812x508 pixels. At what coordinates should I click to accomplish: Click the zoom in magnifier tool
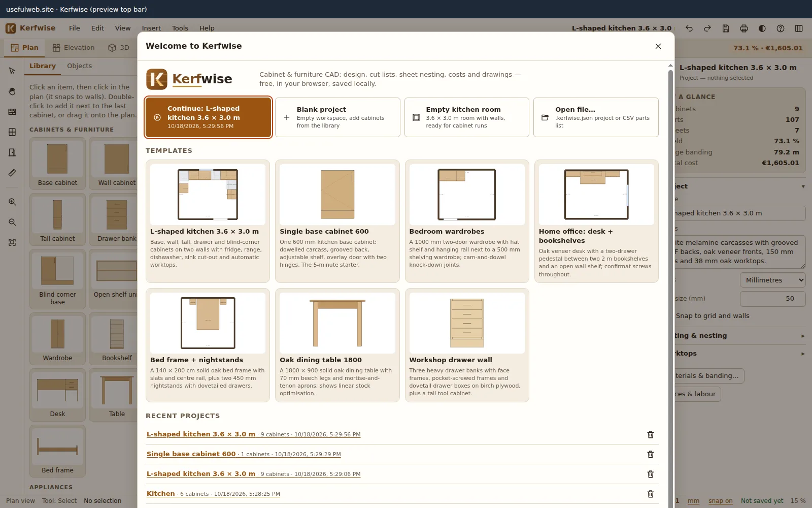pyautogui.click(x=12, y=202)
